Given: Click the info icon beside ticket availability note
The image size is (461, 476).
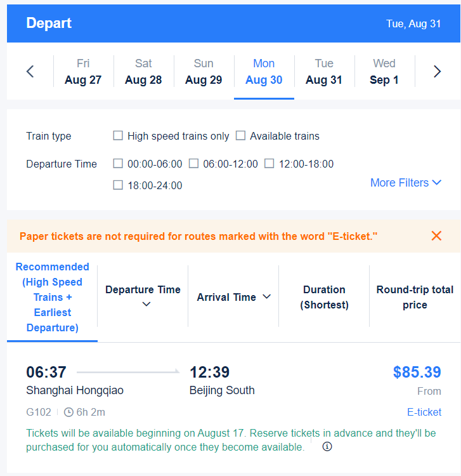Looking at the screenshot, I should tap(327, 447).
